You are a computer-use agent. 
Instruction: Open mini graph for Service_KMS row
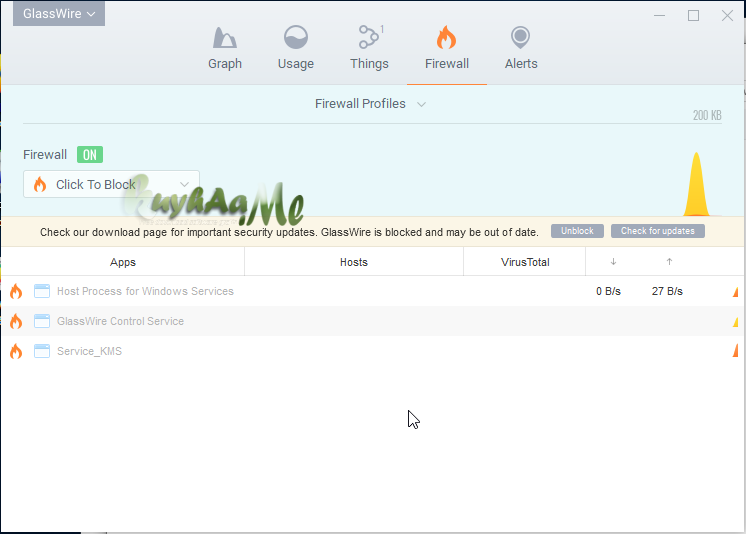click(x=736, y=350)
